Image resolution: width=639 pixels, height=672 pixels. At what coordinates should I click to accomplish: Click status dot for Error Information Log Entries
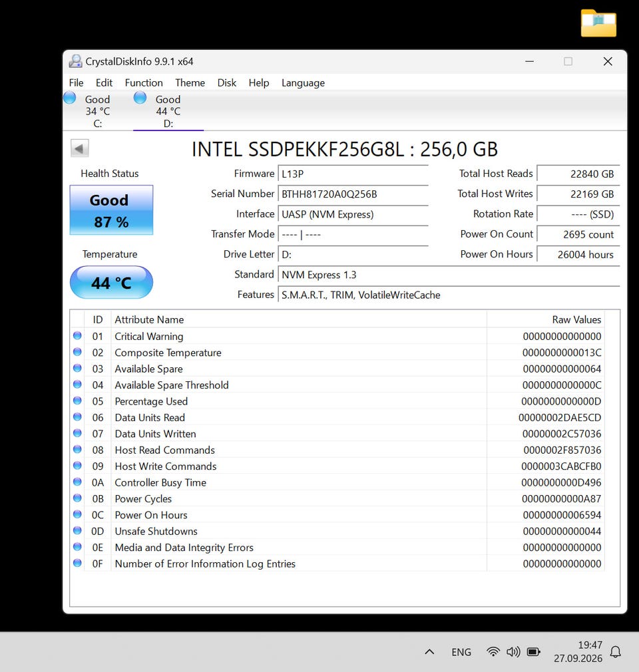[x=77, y=564]
